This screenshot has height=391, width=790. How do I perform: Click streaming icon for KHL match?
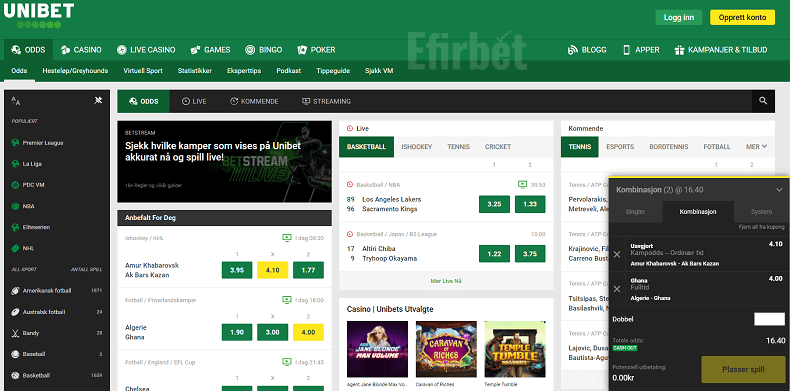point(287,238)
